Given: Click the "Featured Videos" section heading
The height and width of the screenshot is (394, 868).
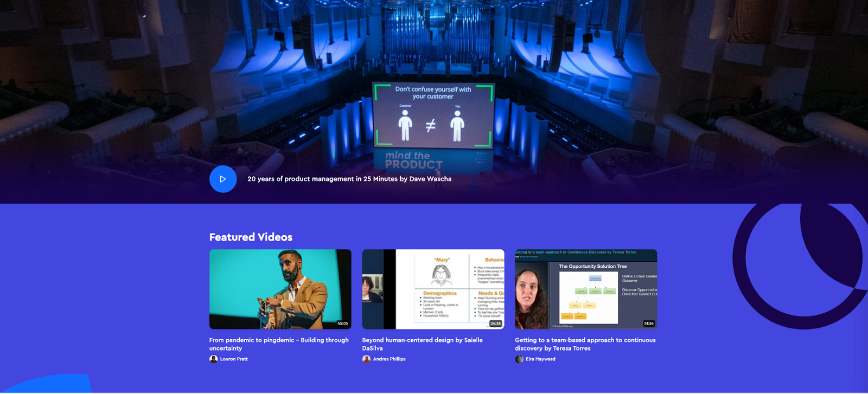Looking at the screenshot, I should [x=251, y=237].
